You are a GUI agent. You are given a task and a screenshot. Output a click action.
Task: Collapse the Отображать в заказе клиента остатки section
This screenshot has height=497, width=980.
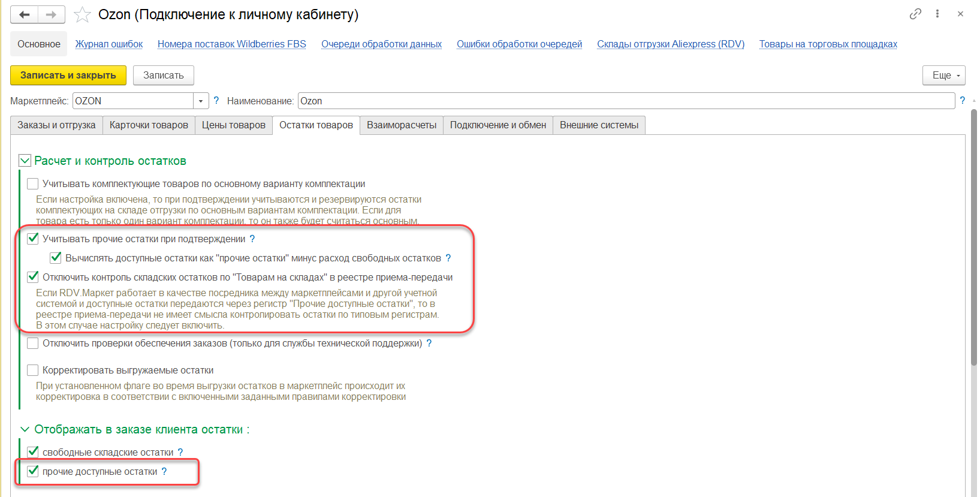[25, 429]
